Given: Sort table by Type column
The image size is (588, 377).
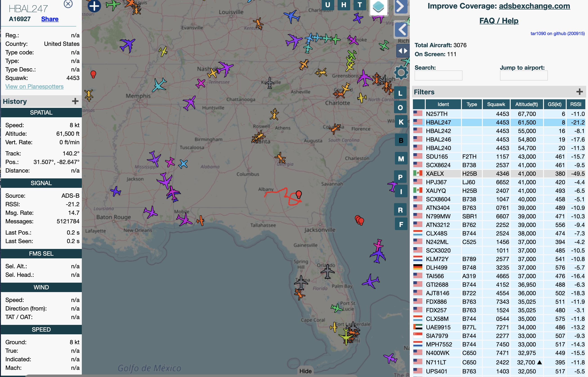Looking at the screenshot, I should coord(472,104).
